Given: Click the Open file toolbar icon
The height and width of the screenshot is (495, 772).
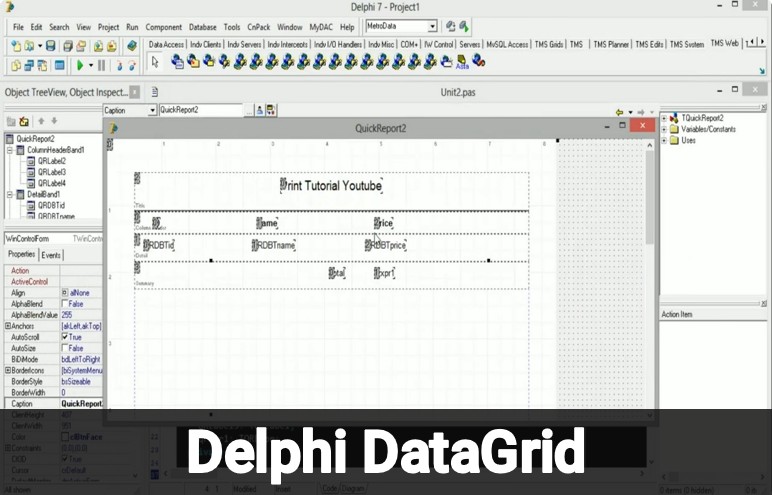Looking at the screenshot, I should click(x=30, y=46).
